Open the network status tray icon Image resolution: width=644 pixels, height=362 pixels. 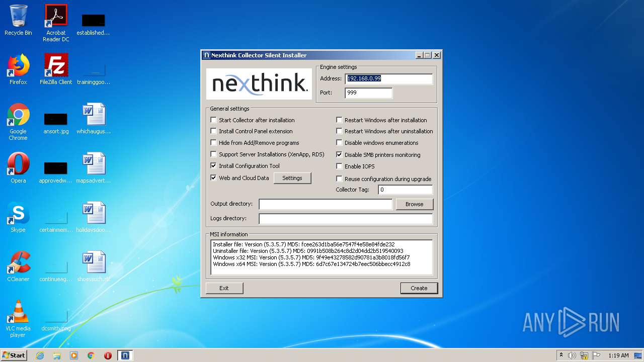click(x=584, y=355)
